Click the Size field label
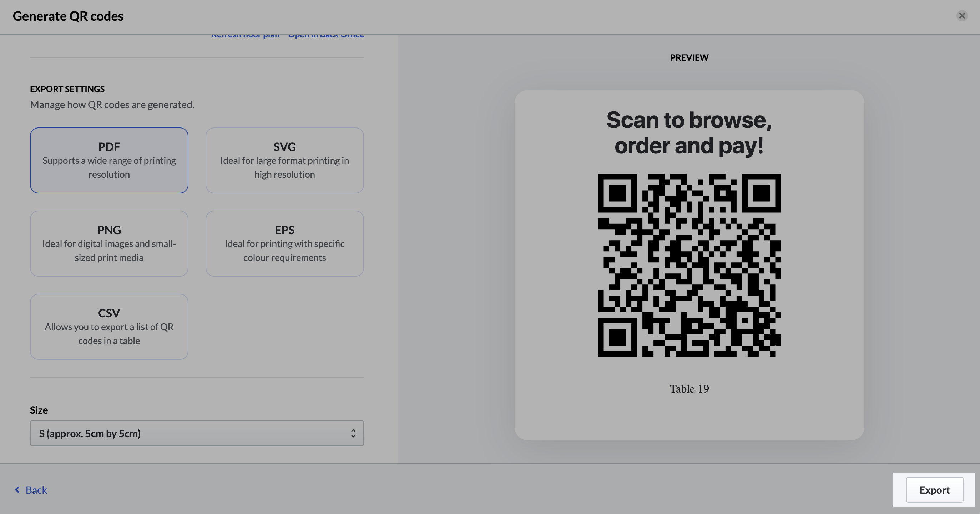980x514 pixels. 39,410
